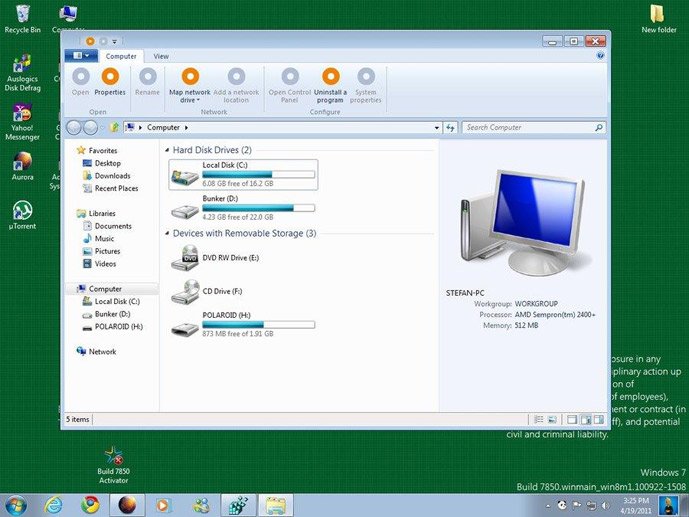Select POLAROID (H:) drive icon

pos(185,329)
